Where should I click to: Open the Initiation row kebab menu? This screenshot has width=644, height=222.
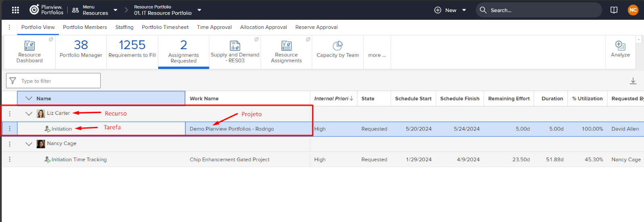[x=10, y=129]
